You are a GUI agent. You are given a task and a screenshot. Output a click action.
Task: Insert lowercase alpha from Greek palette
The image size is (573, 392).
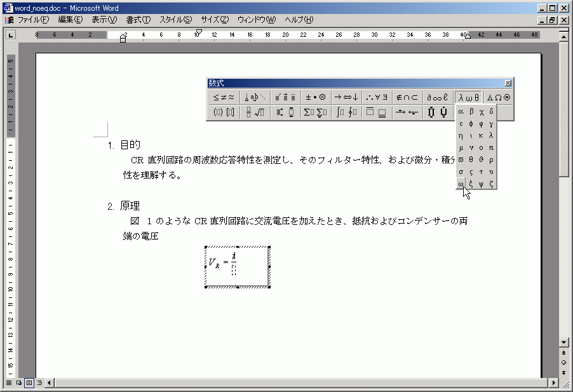pyautogui.click(x=461, y=111)
